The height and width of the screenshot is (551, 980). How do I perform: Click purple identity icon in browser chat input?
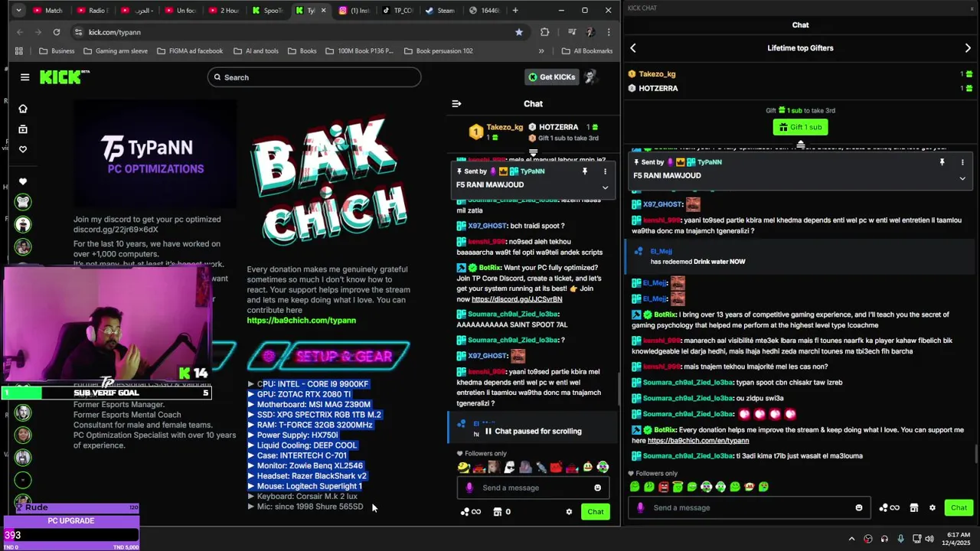(469, 487)
